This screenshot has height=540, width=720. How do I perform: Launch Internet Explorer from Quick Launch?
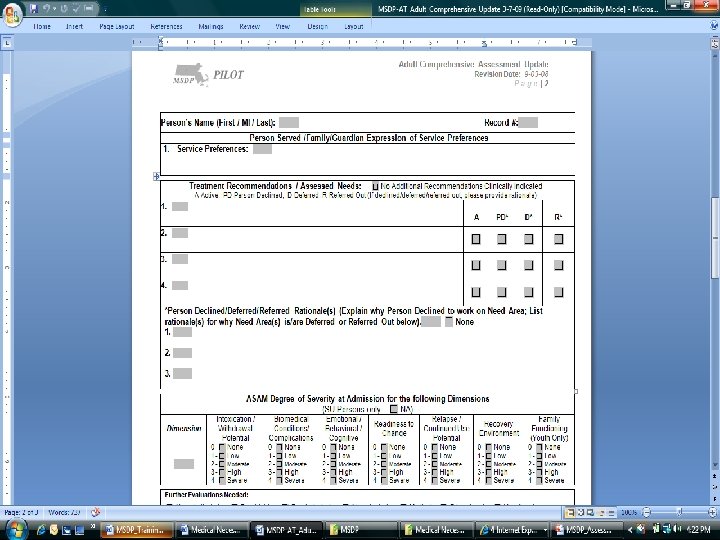click(41, 530)
